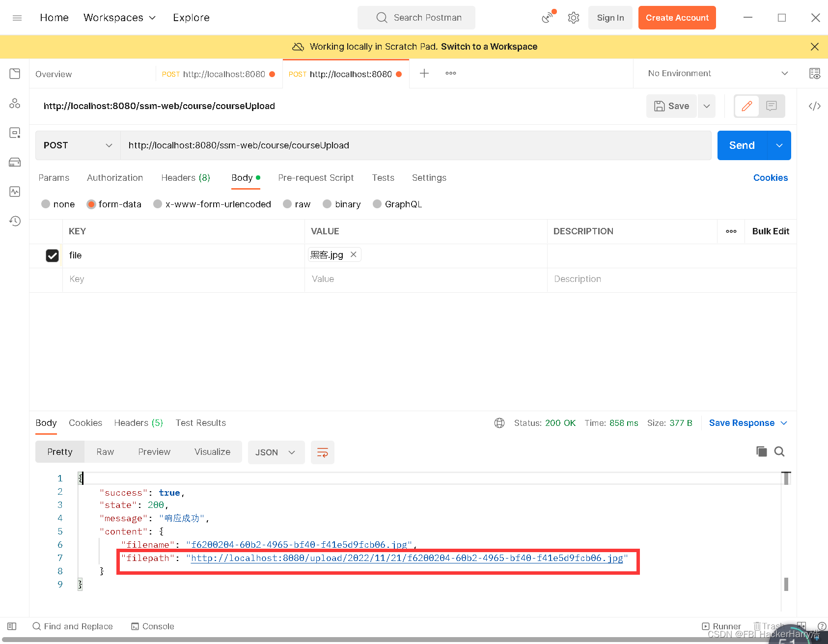Open the Workspaces dropdown

[119, 18]
